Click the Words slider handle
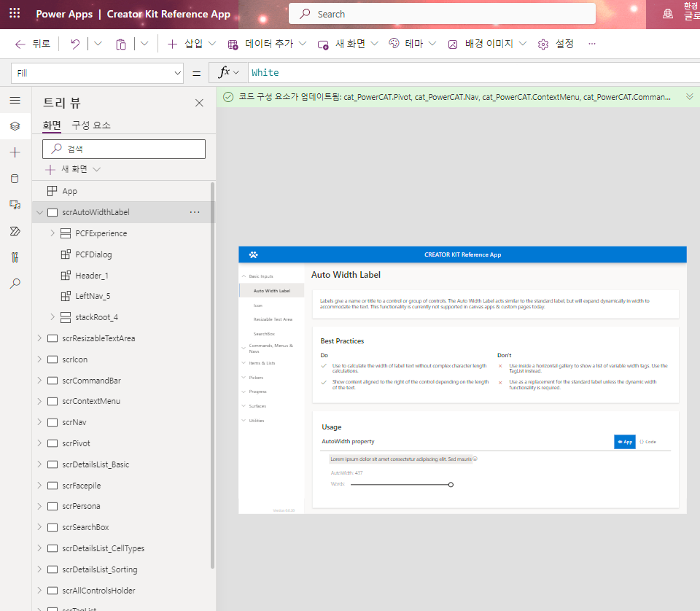Image resolution: width=700 pixels, height=611 pixels. (x=451, y=485)
